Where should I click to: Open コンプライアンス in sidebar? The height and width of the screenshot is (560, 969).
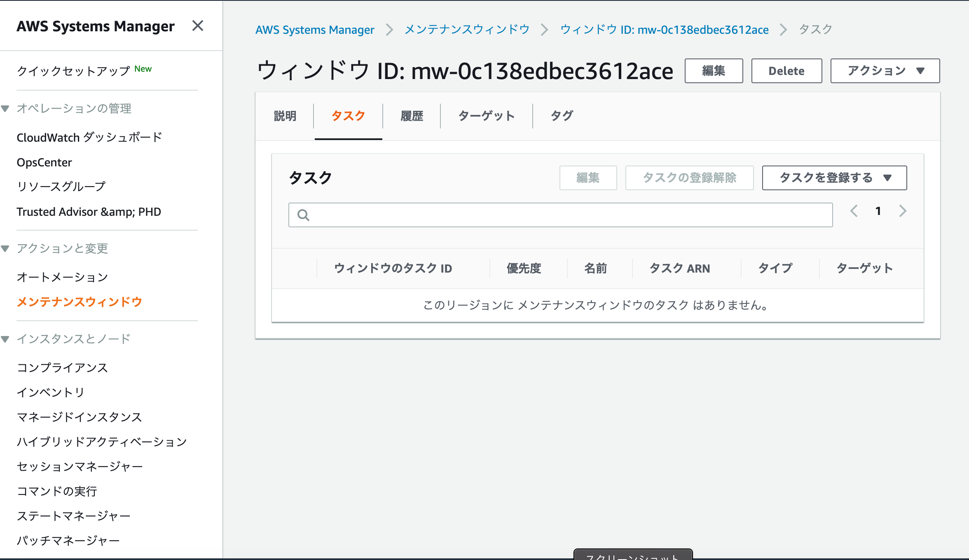click(62, 368)
